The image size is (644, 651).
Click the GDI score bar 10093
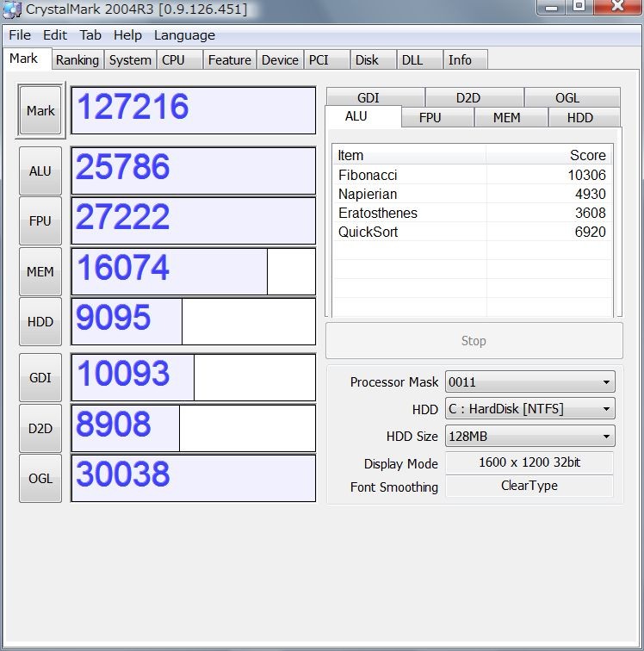click(194, 378)
